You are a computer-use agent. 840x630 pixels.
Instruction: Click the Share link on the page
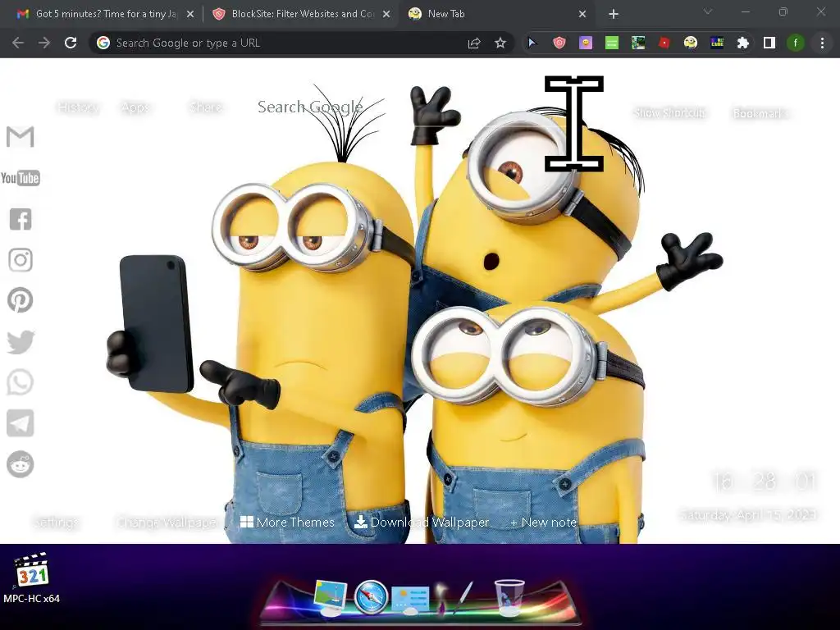(x=206, y=107)
